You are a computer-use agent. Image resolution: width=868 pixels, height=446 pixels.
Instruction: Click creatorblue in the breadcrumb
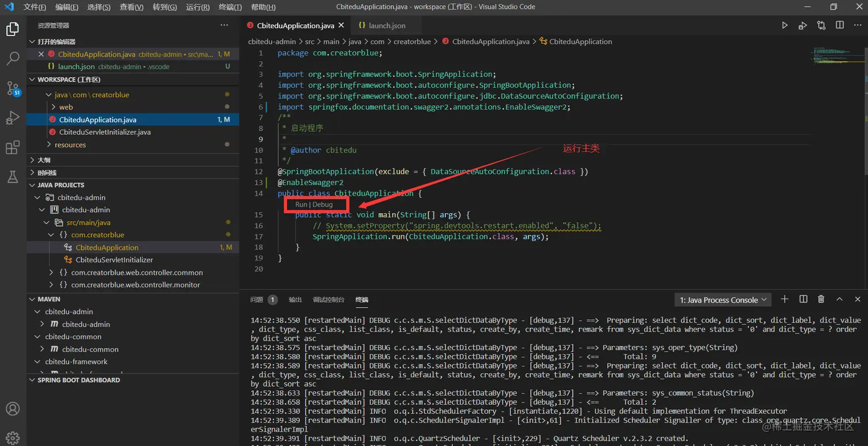coord(412,41)
